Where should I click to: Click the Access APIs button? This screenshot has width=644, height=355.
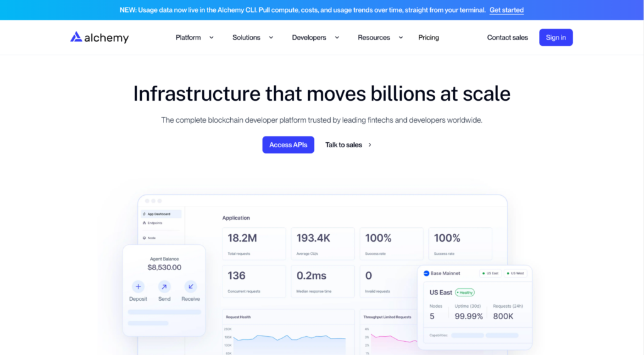coord(288,145)
